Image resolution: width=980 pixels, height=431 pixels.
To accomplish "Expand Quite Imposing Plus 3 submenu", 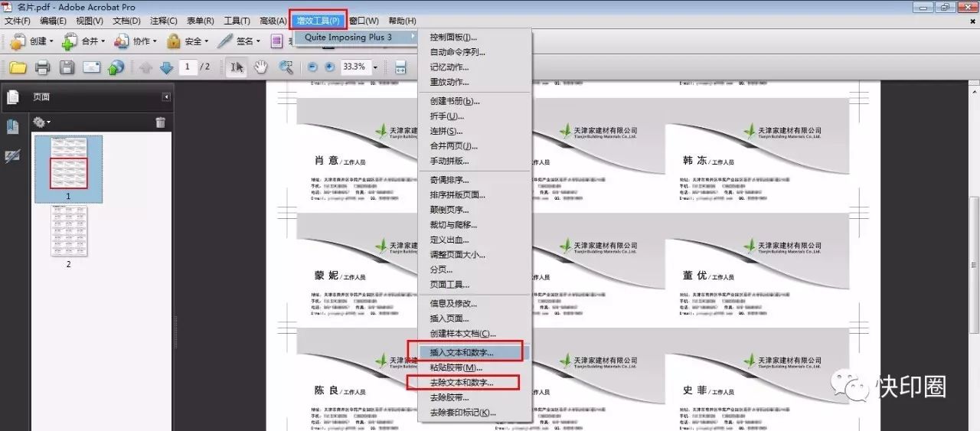I will pos(355,37).
